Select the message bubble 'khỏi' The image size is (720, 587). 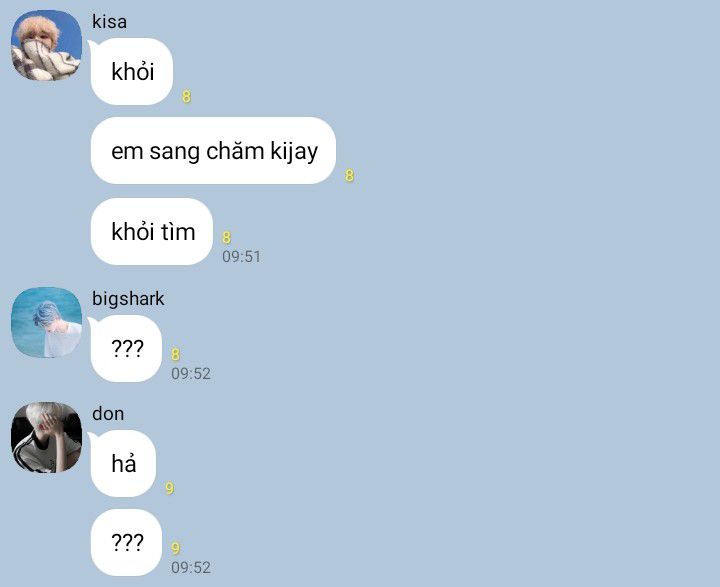[x=132, y=72]
